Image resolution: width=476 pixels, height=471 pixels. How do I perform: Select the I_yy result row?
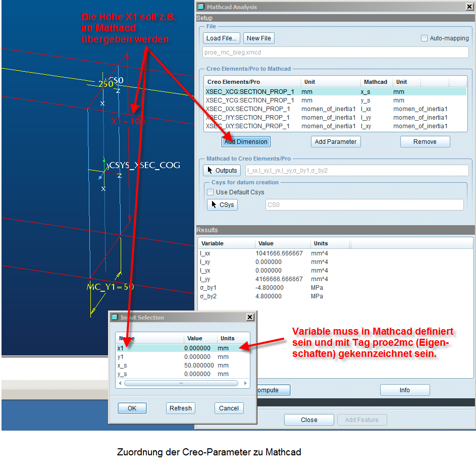336,279
